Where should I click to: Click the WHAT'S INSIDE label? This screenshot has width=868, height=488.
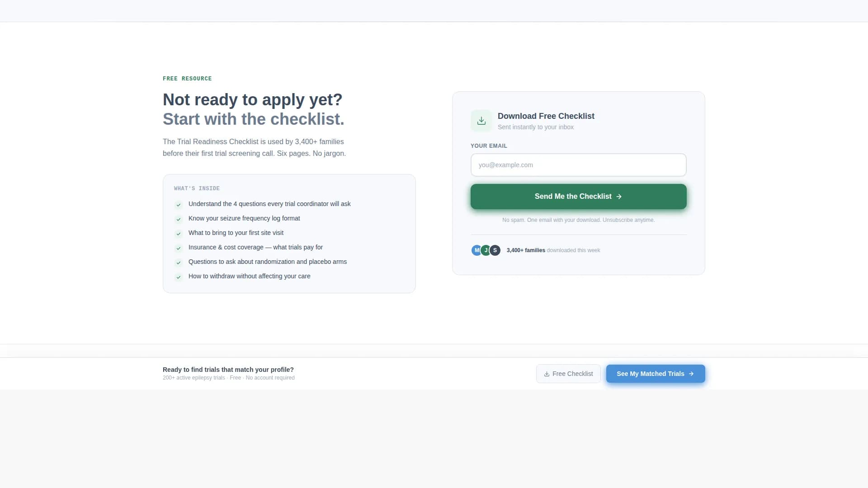click(x=197, y=188)
